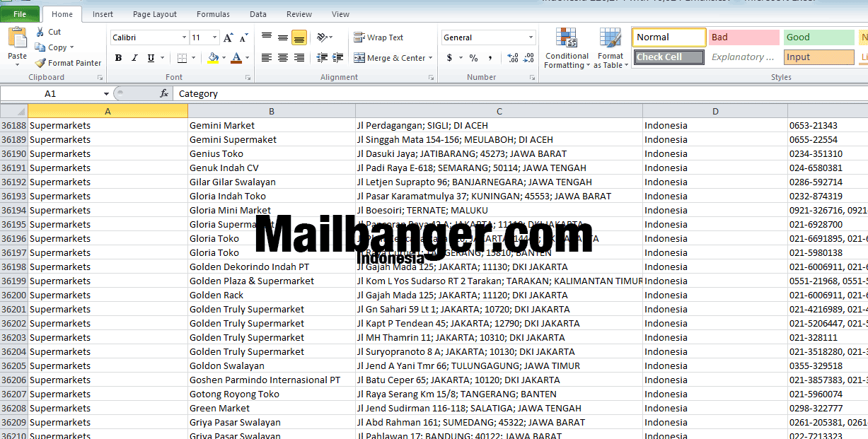Viewport: 868px width, 439px height.
Task: Click Merge & Center button
Action: (389, 58)
